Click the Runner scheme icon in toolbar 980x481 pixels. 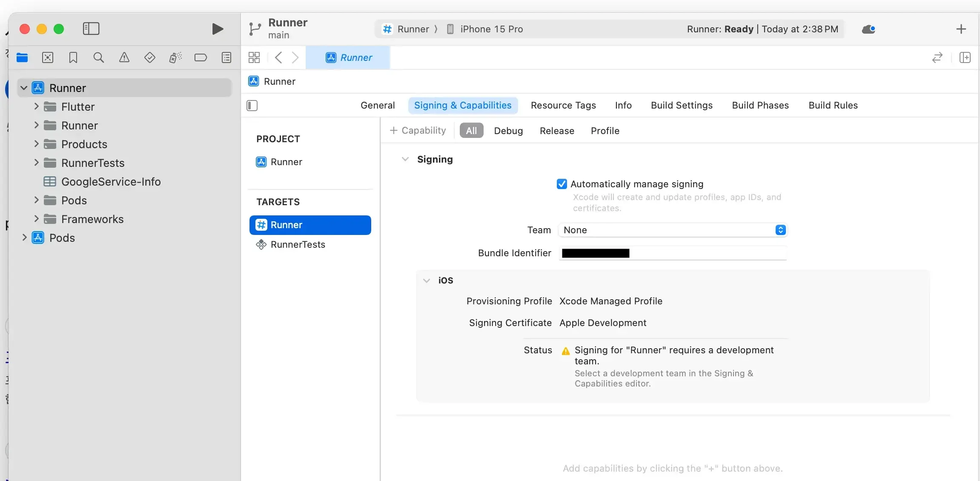(x=387, y=29)
